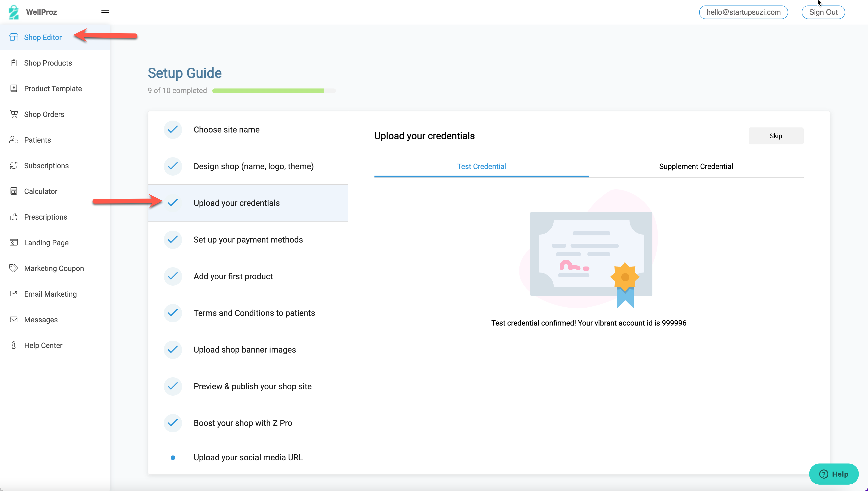The image size is (868, 491).
Task: Click the Prescriptions thumbs-up icon
Action: 14,217
